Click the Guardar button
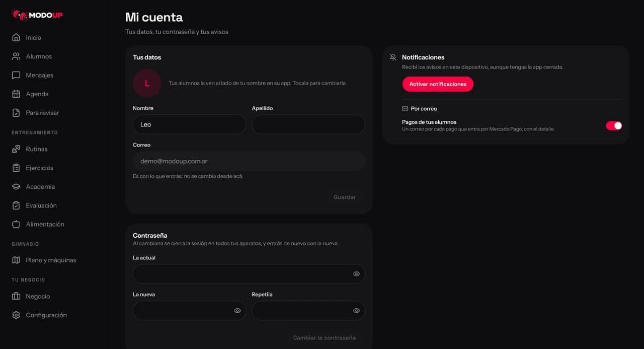 pos(345,197)
